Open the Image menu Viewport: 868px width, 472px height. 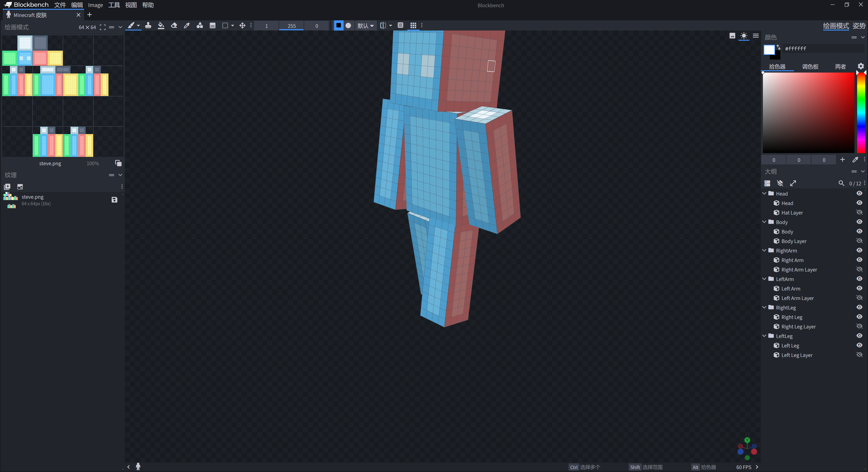coord(95,5)
